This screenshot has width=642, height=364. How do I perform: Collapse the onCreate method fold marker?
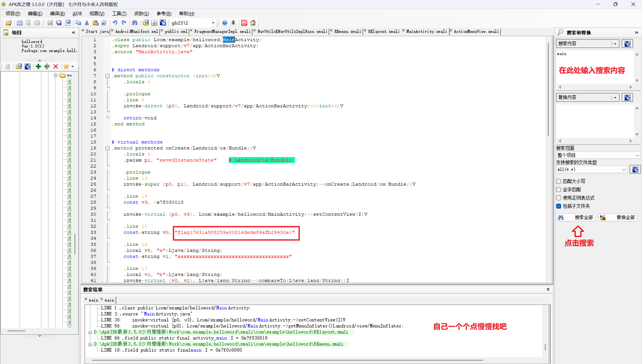(x=107, y=148)
